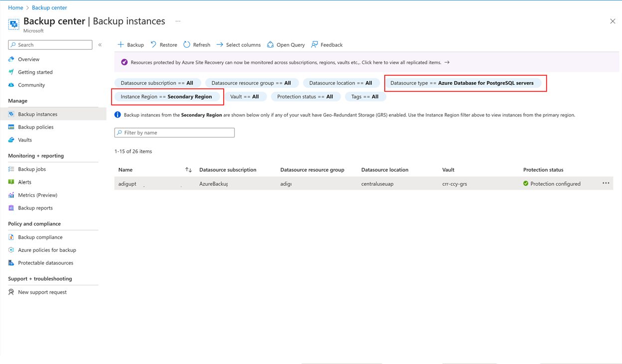Click the green Protection configured check icon
622x364 pixels.
[526, 184]
